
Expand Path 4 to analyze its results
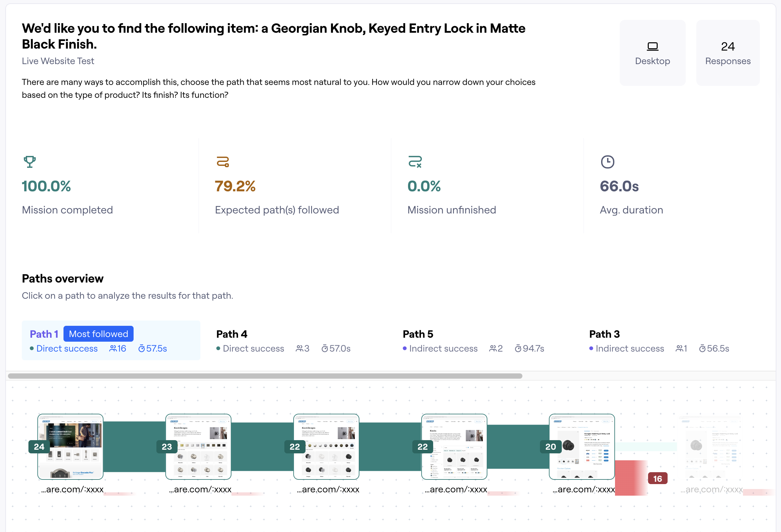tap(231, 334)
